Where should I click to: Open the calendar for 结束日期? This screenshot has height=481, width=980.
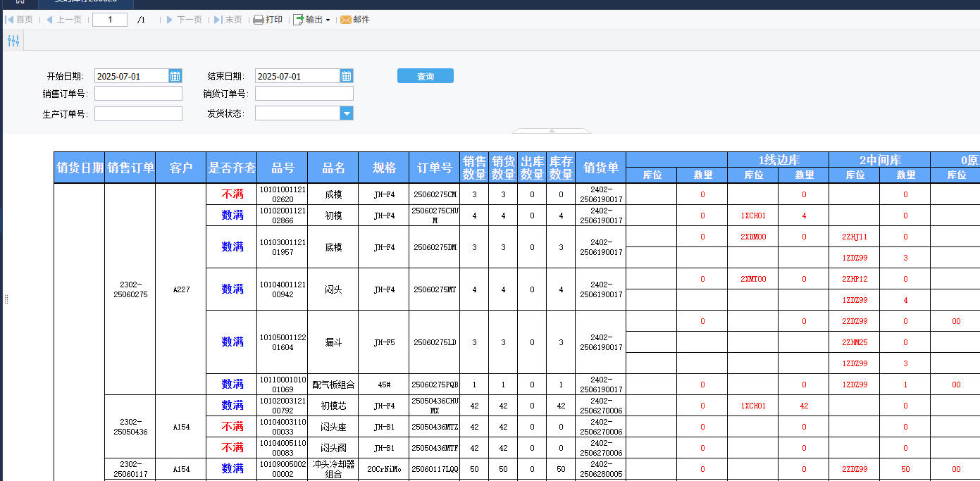(x=347, y=76)
